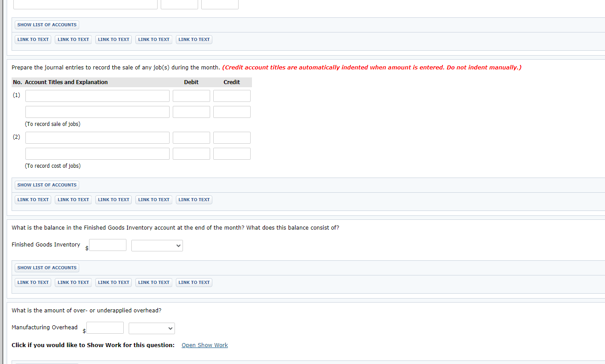Click the "Credit" column header
Image resolution: width=605 pixels, height=364 pixels.
click(232, 82)
